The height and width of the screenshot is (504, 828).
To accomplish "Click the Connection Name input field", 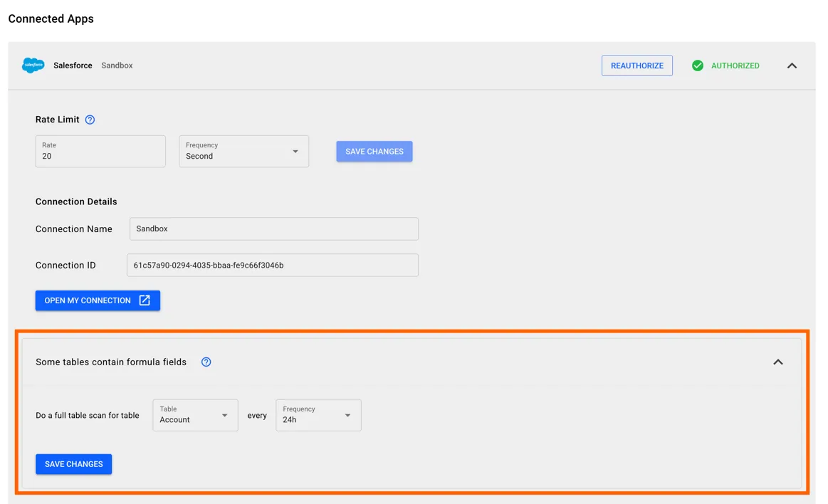I will click(x=274, y=229).
